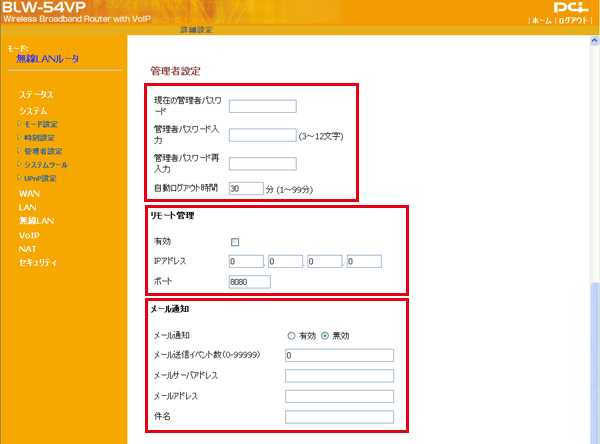Click the 件名 field
Viewport: 600px width, 444px height.
[x=339, y=417]
